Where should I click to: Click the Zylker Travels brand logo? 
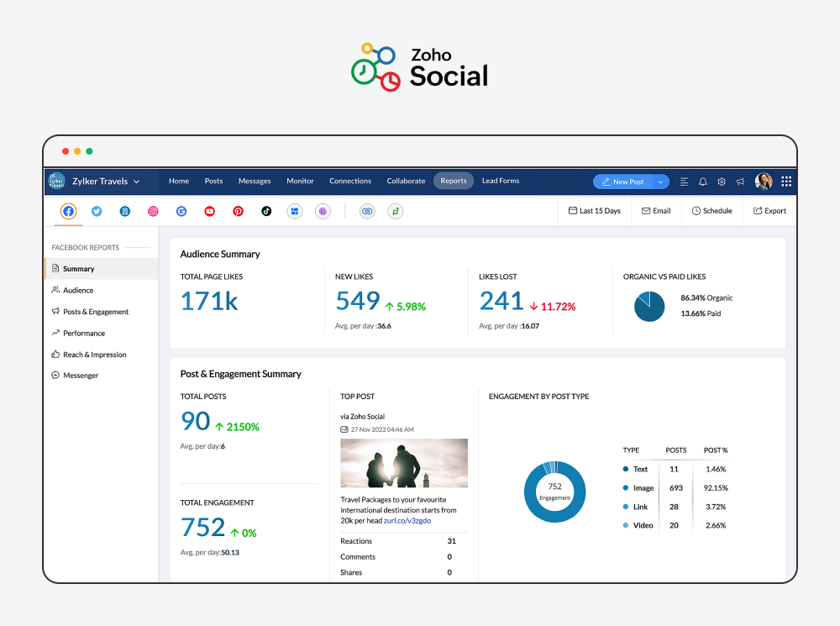(57, 181)
